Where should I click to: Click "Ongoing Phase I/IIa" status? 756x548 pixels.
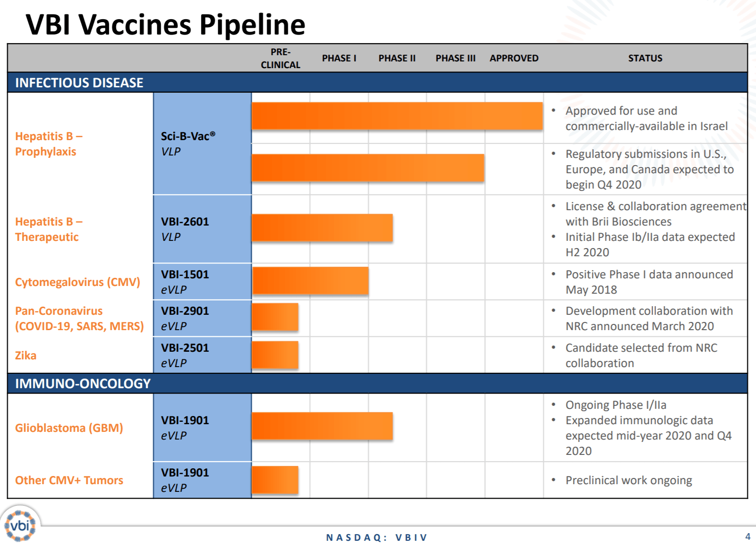[x=616, y=405]
